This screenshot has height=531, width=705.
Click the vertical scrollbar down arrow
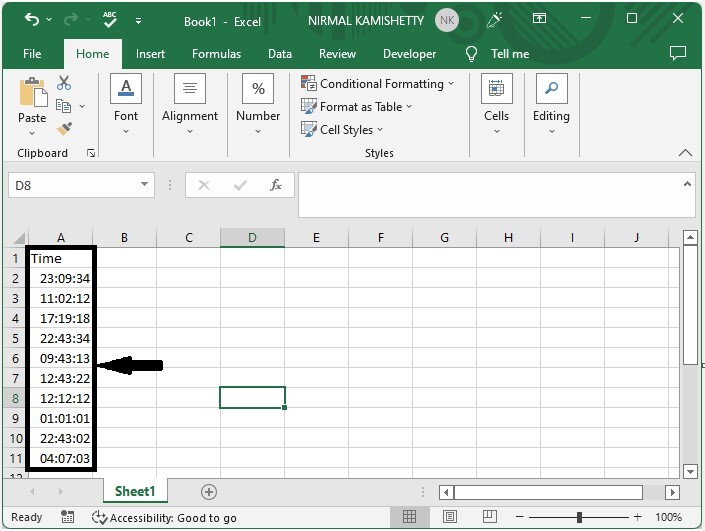click(x=690, y=471)
